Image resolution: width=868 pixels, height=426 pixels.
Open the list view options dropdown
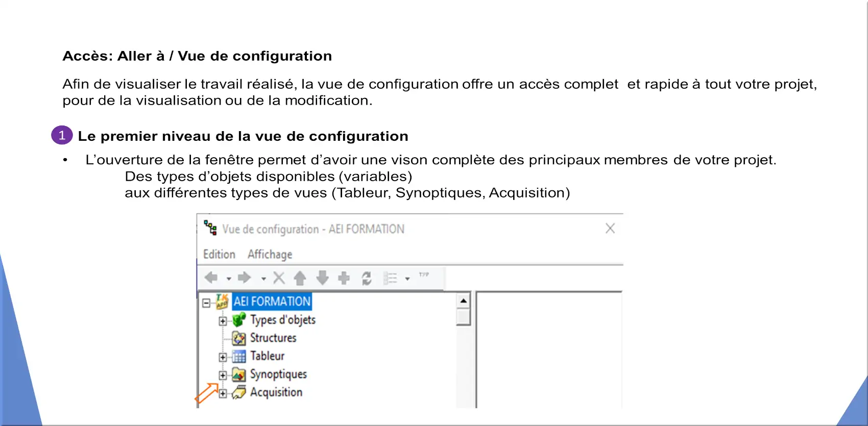click(407, 279)
